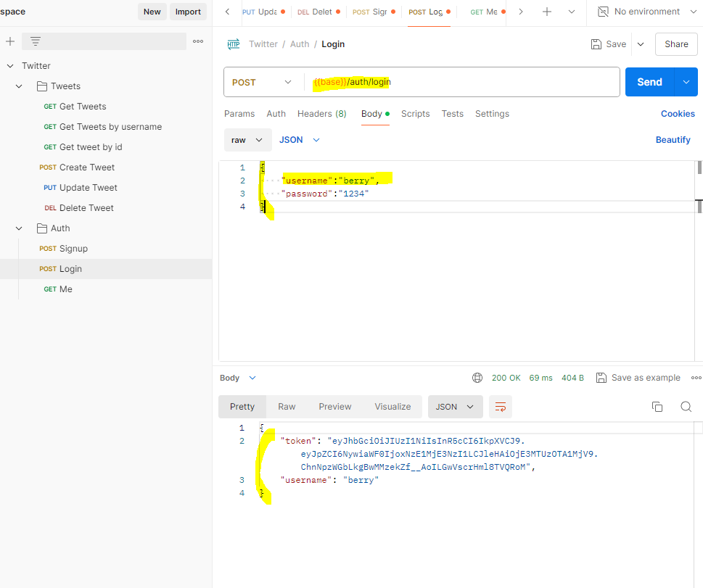Viewport: 703px width, 588px height.
Task: Open the Scripts tab
Action: [x=416, y=114]
